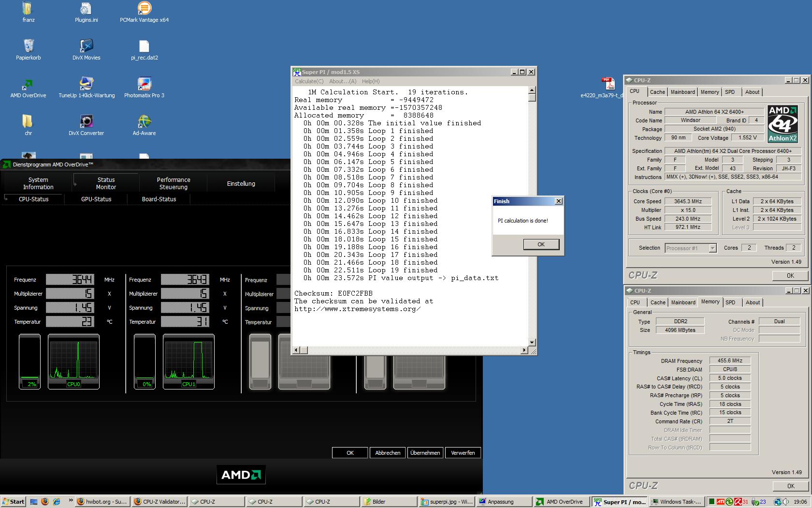
Task: Click DRAM Frequency 455.6 MHz field
Action: tap(730, 360)
